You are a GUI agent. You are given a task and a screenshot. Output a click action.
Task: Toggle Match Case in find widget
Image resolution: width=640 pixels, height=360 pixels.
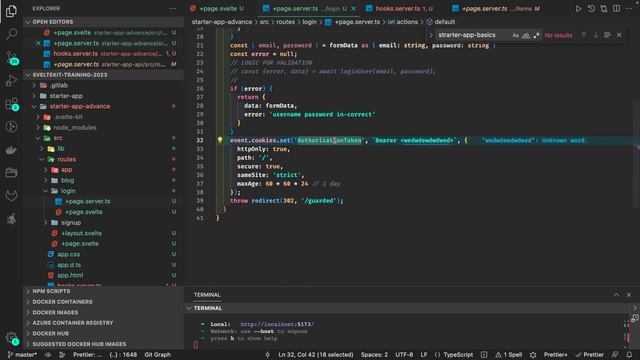pos(516,36)
